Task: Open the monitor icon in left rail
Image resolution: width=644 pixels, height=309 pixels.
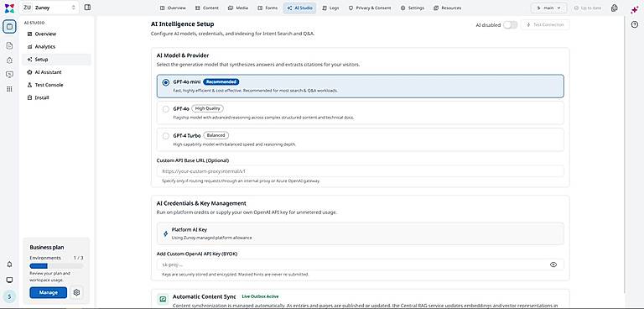Action: (x=9, y=75)
